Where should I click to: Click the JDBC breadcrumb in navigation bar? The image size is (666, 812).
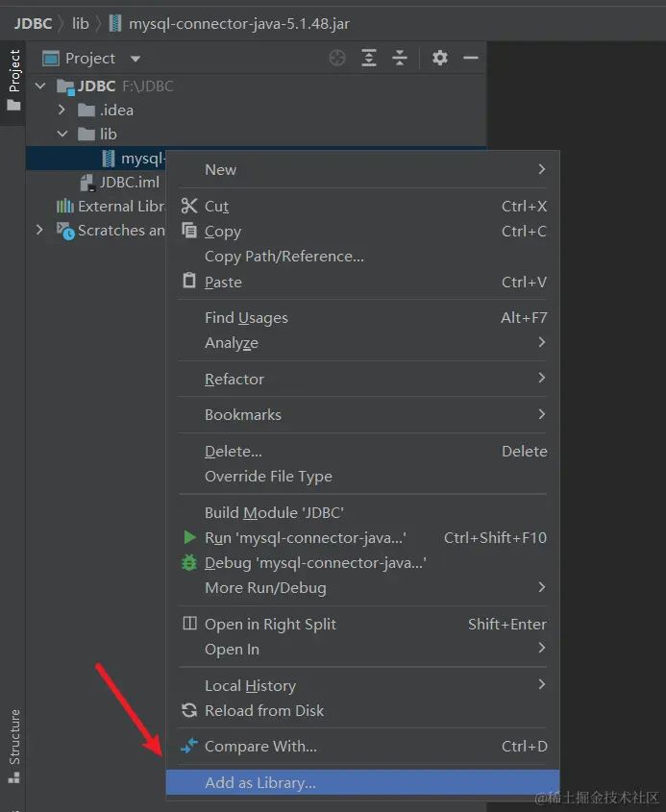click(33, 23)
